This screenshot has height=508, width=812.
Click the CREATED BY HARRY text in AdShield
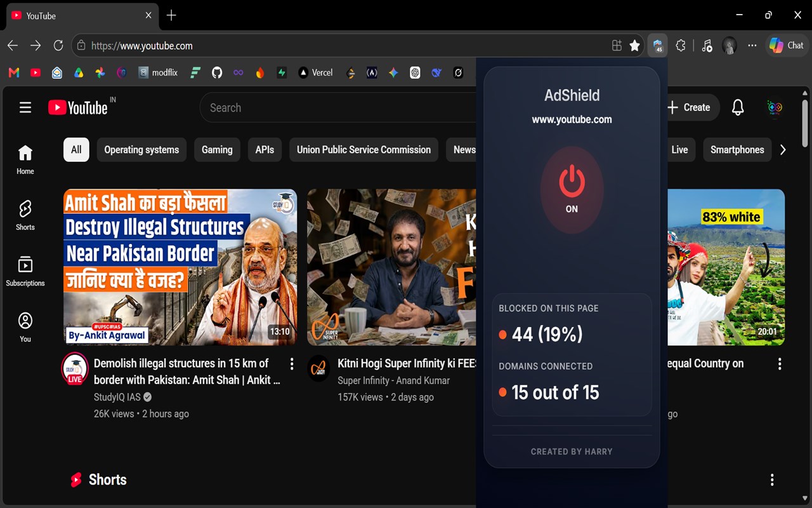click(x=572, y=451)
